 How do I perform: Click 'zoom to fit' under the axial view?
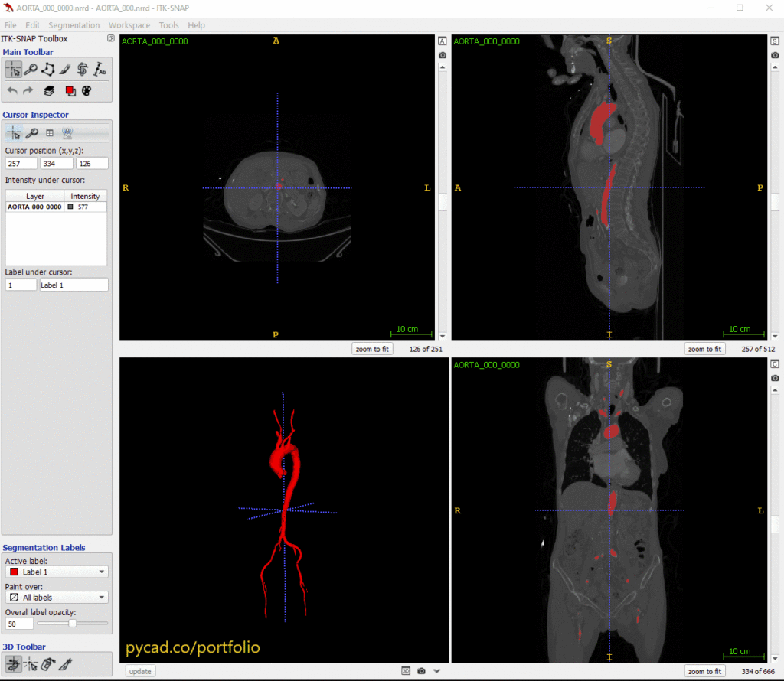pyautogui.click(x=372, y=348)
